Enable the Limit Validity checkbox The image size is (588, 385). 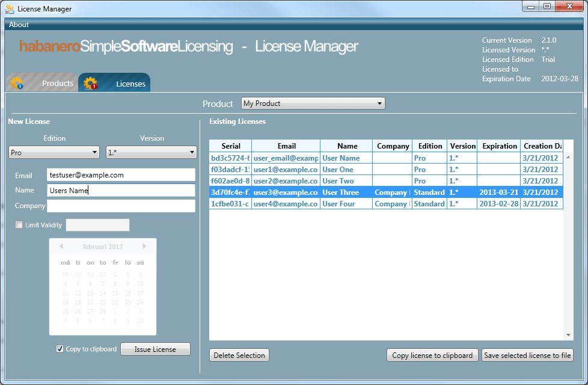19,224
